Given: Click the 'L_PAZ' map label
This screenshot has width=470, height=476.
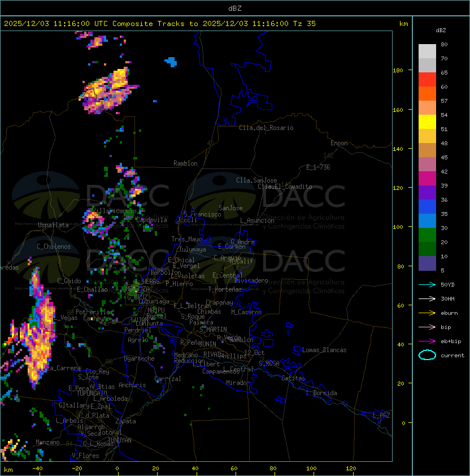Looking at the screenshot, I should 381,416.
